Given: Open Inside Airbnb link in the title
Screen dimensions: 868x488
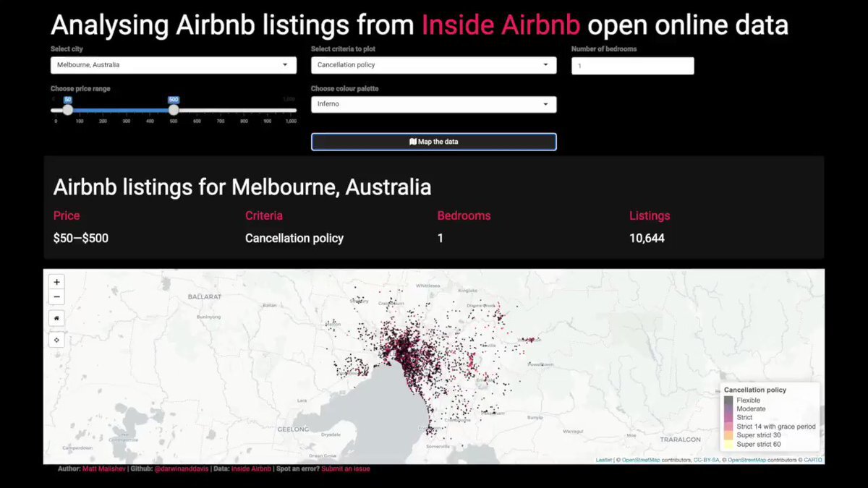Looking at the screenshot, I should [x=501, y=25].
